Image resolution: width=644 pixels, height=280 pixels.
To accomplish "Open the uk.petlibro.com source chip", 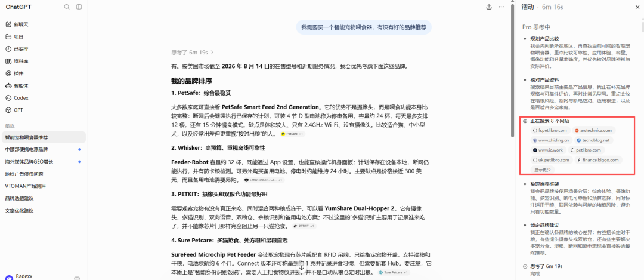I will click(551, 160).
